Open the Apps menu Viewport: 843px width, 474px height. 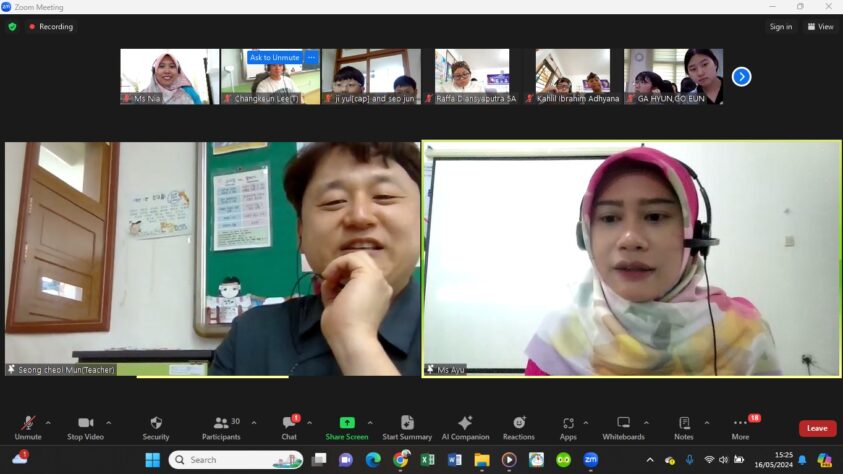[x=568, y=427]
